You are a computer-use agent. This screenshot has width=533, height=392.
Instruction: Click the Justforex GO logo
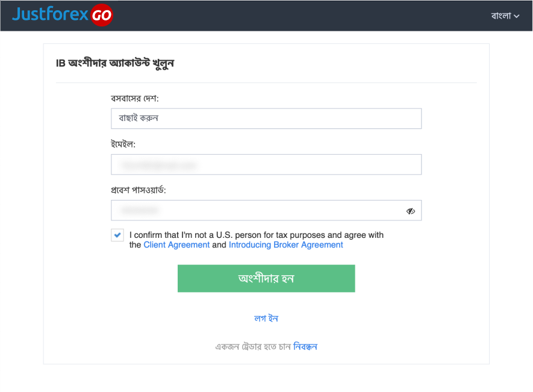[x=63, y=14]
